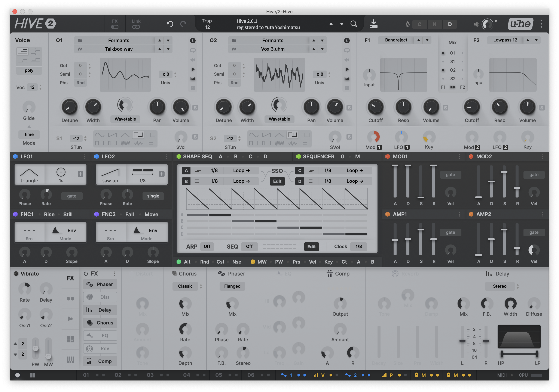This screenshot has height=392, width=559.
Task: Toggle the O2 solo S button
Action: pyautogui.click(x=349, y=108)
